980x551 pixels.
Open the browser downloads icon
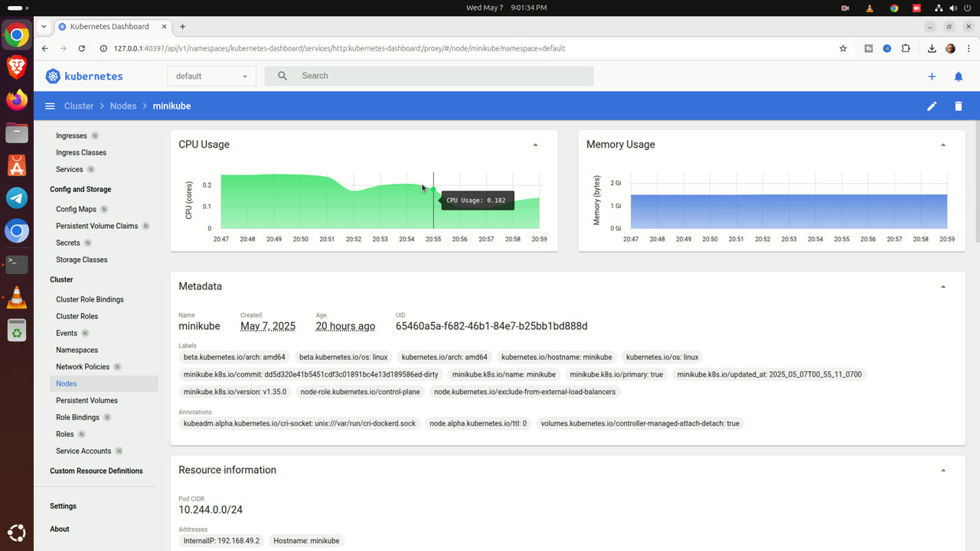tap(932, 48)
